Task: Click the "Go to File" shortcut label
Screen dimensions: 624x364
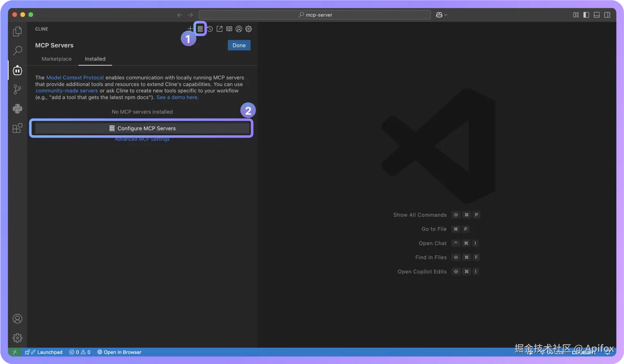Action: tap(434, 229)
